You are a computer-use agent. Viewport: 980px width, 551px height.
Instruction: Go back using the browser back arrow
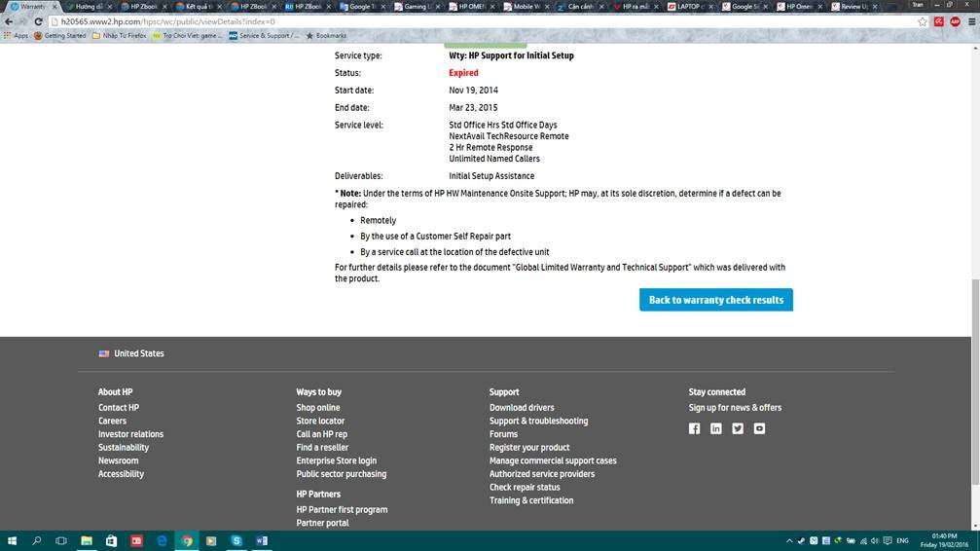(9, 21)
